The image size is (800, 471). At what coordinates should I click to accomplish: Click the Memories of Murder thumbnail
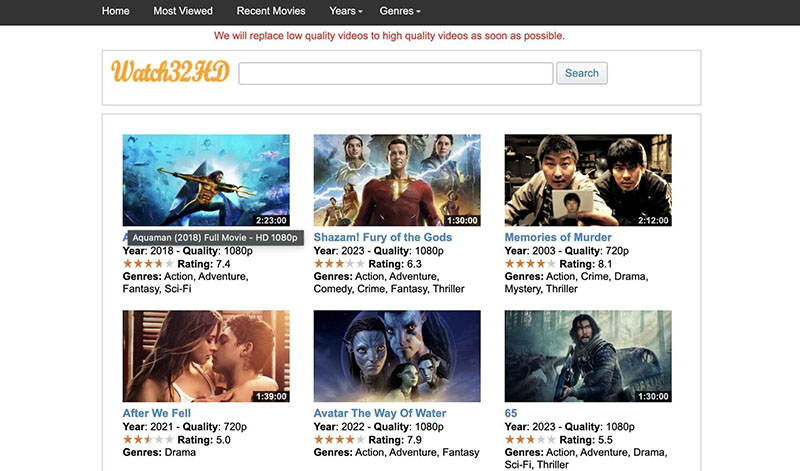coord(588,180)
